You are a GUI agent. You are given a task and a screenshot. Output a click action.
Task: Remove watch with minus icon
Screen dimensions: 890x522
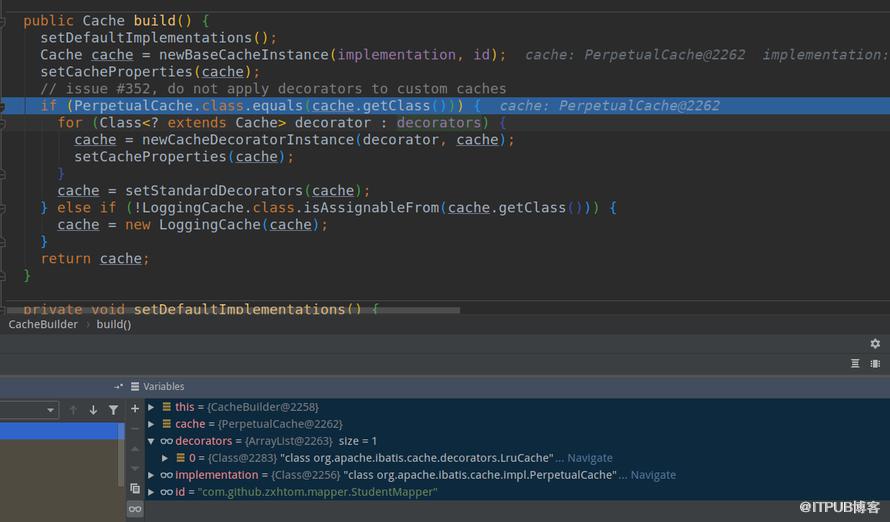[x=135, y=428]
